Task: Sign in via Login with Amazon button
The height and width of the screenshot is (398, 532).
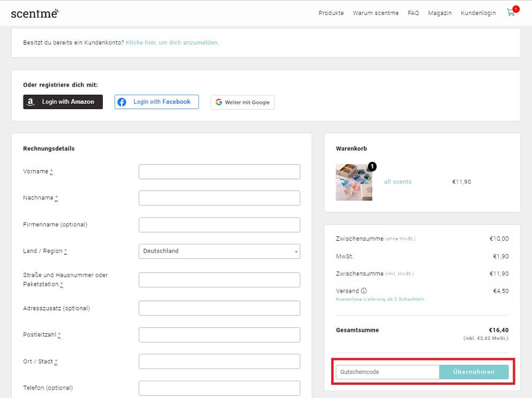Action: coord(63,102)
